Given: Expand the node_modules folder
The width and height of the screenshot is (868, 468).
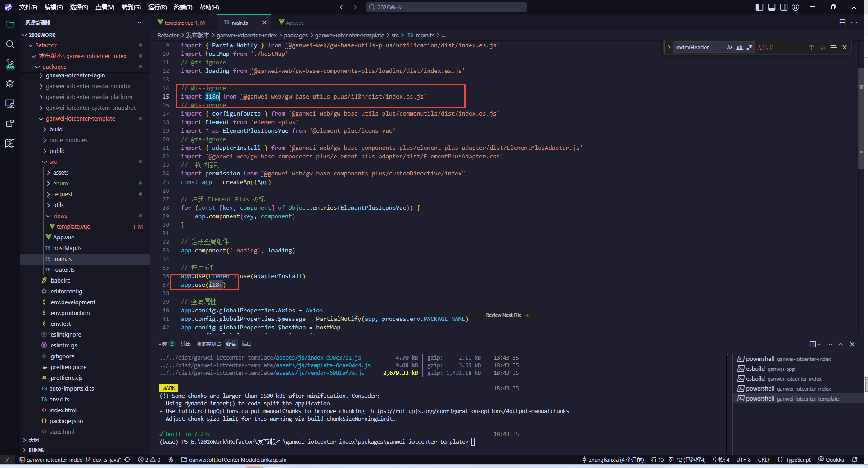Looking at the screenshot, I should point(68,140).
